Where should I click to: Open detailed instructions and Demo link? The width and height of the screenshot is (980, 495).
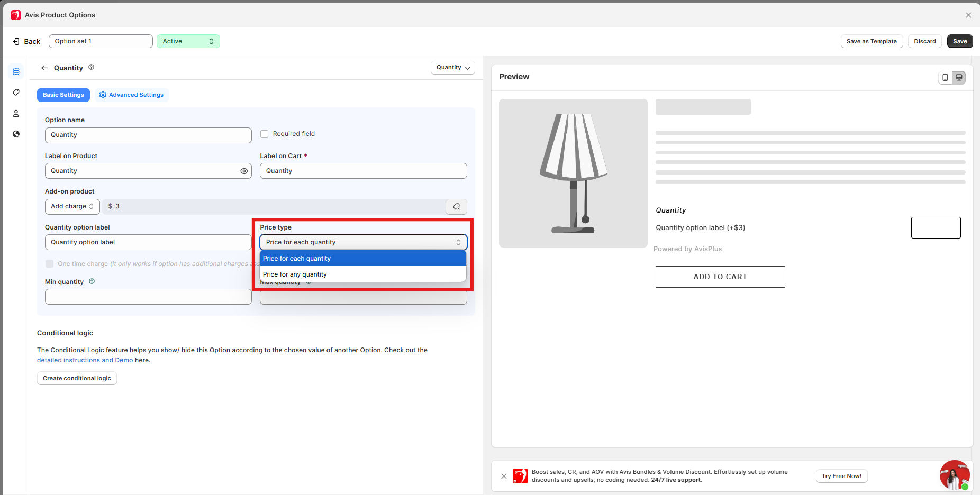tap(85, 360)
